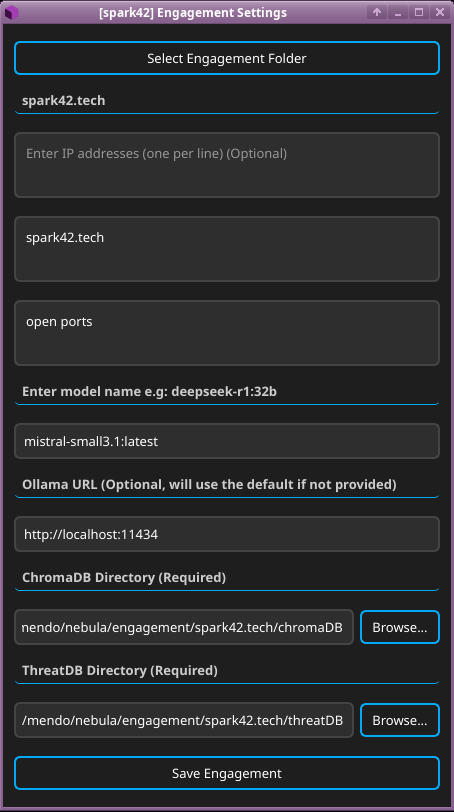Click into the open ports text box
Screen dimensions: 454x812
(x=227, y=333)
